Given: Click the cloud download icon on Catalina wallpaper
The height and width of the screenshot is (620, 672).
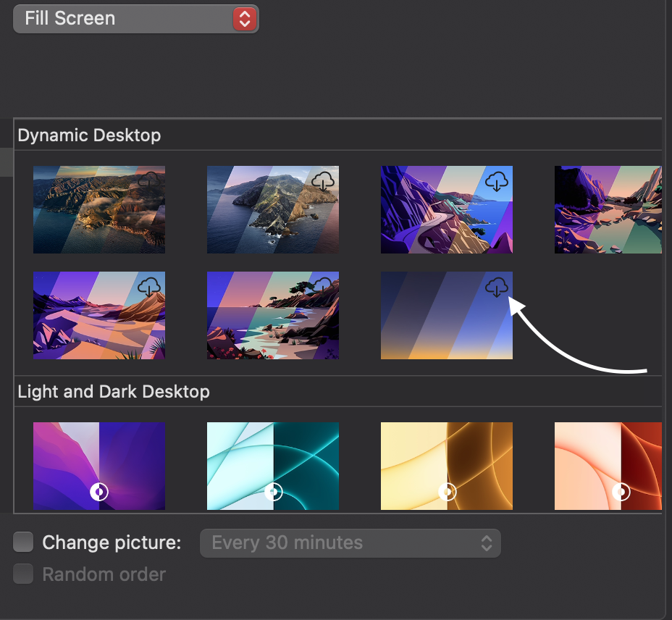Looking at the screenshot, I should pos(323,181).
